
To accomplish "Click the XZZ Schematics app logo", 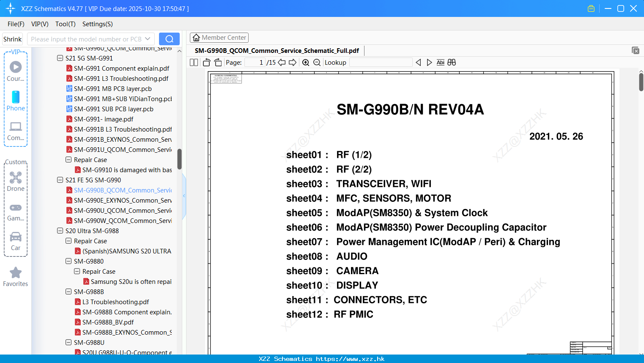I will pos(10,8).
